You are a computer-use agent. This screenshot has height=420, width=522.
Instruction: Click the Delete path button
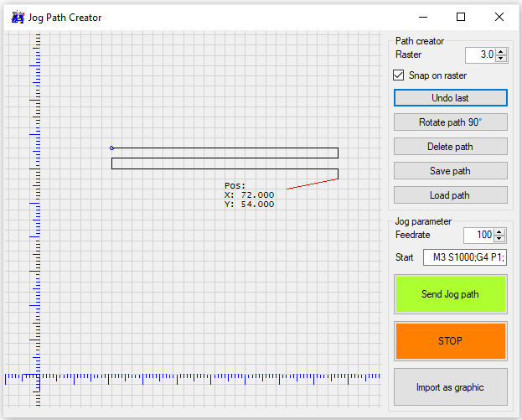451,147
